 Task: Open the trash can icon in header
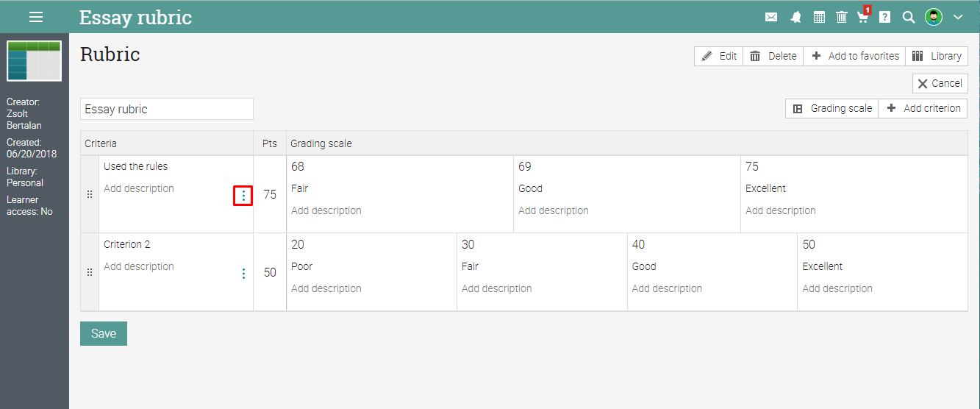coord(842,17)
